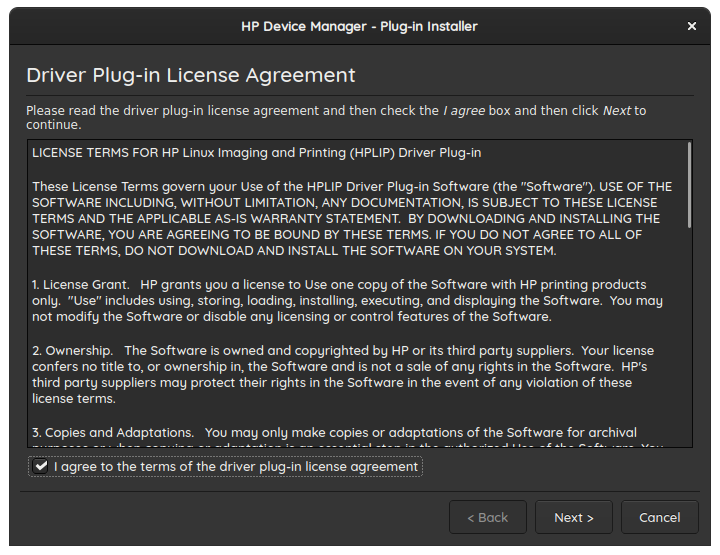This screenshot has height=555, width=720.
Task: Click the disabled < Back button
Action: [x=487, y=517]
